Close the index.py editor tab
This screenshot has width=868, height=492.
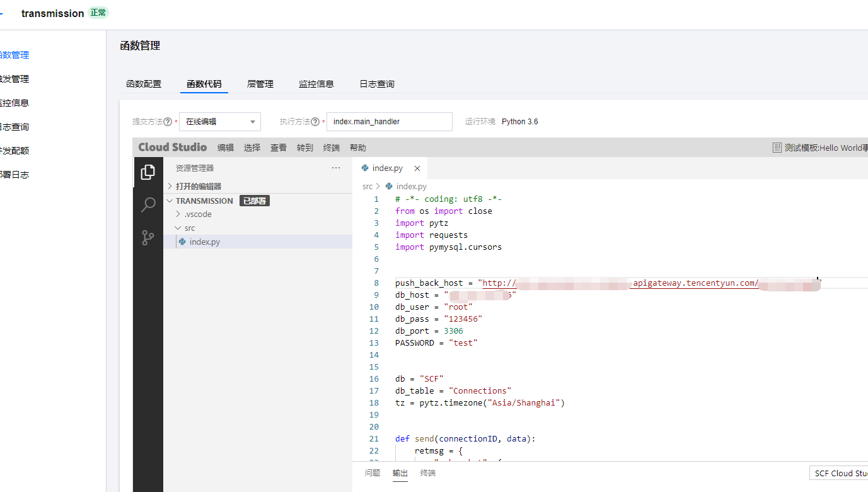click(417, 168)
